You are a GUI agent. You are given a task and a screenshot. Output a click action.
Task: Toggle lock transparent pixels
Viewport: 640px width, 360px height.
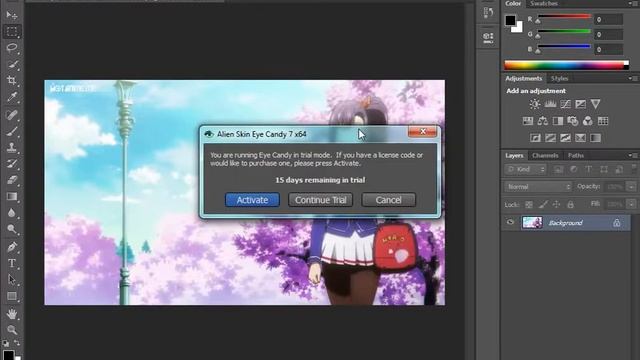point(529,204)
